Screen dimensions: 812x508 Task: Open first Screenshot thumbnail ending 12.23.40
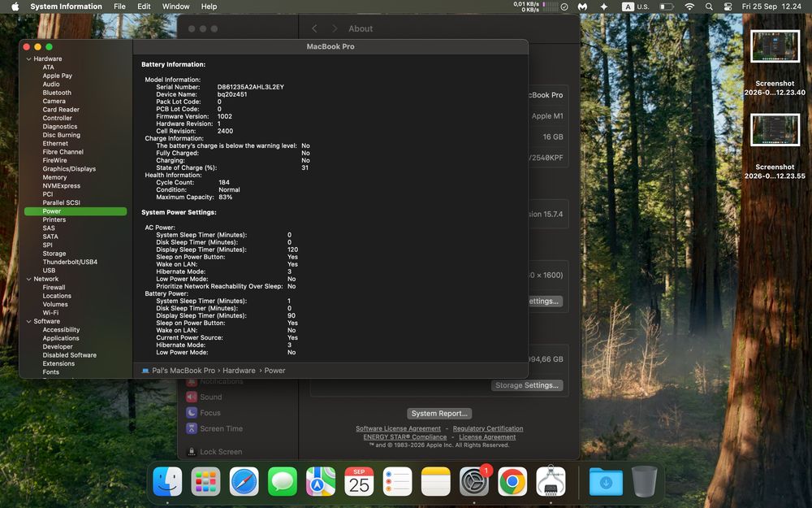coord(775,46)
